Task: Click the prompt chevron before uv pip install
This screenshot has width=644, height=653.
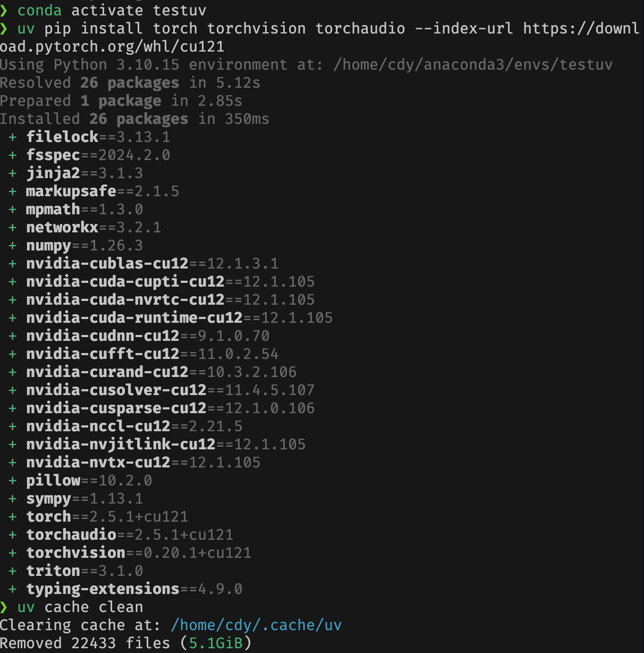Action: coord(4,29)
